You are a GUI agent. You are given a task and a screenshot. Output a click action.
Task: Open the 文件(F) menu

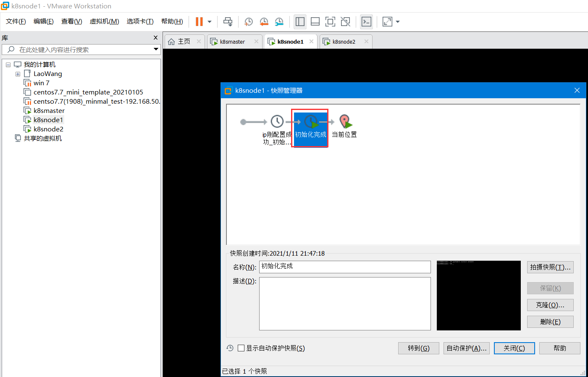pos(16,21)
